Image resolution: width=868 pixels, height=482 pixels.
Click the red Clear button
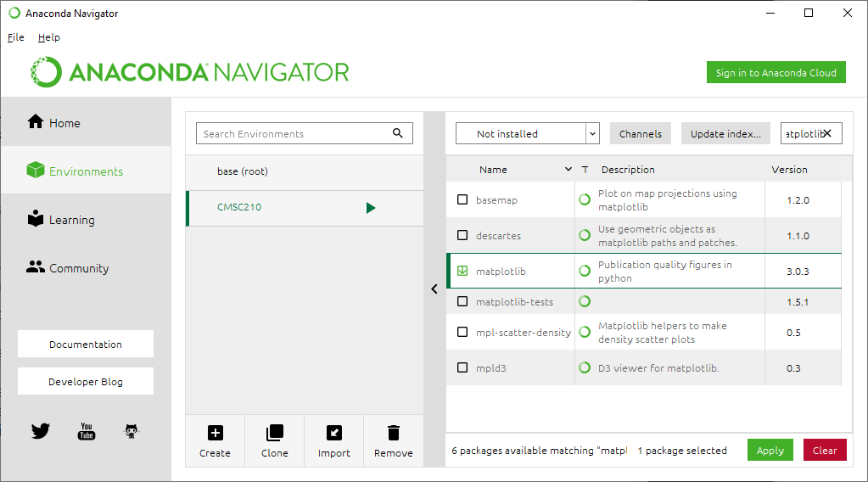(825, 450)
